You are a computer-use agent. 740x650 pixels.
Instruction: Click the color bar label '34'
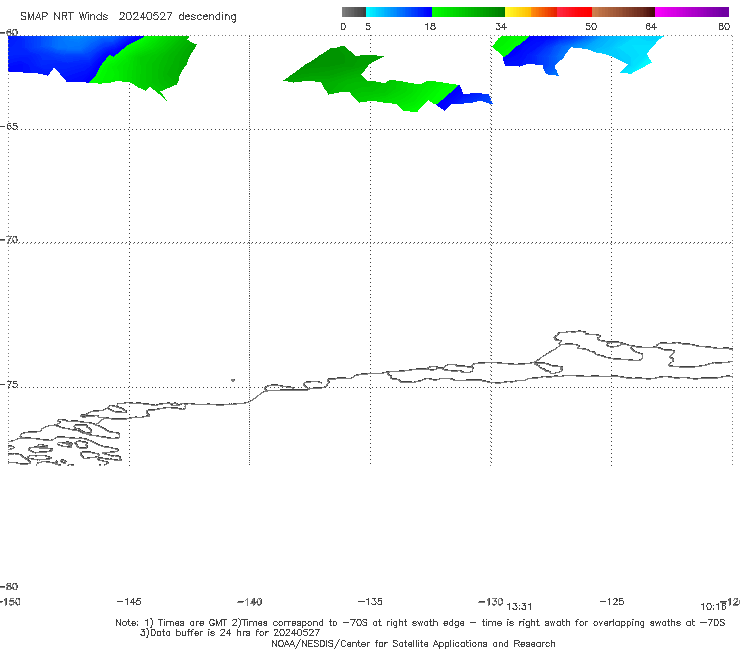pyautogui.click(x=501, y=26)
